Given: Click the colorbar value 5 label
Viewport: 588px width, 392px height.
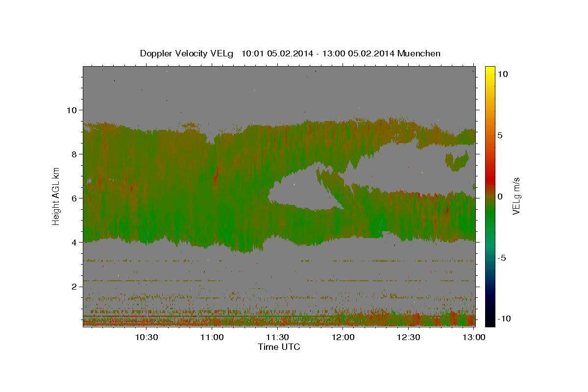Looking at the screenshot, I should (500, 135).
